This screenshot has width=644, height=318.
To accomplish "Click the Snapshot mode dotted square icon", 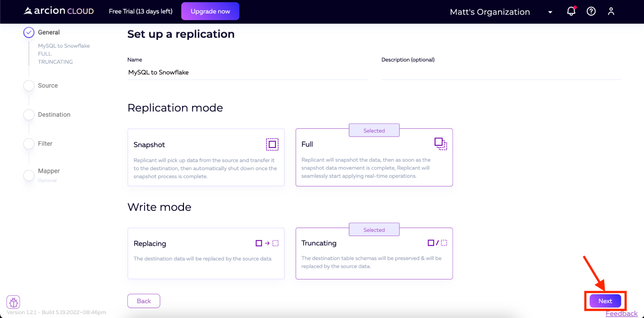I will (272, 144).
